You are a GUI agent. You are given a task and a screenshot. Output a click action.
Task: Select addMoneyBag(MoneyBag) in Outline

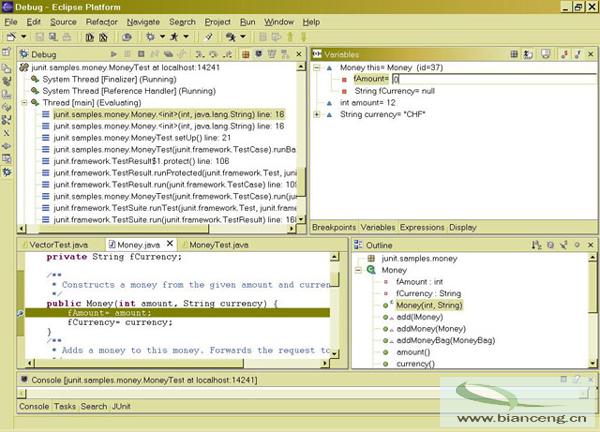point(445,341)
